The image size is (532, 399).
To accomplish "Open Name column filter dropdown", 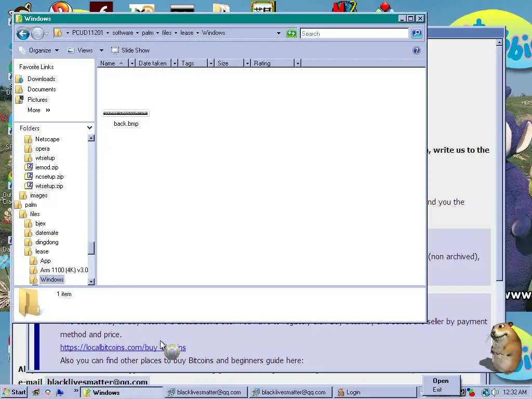I will coord(132,63).
